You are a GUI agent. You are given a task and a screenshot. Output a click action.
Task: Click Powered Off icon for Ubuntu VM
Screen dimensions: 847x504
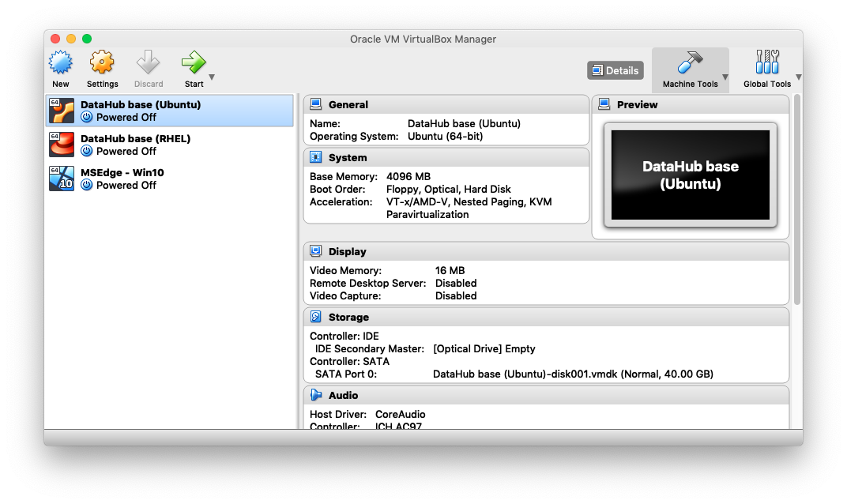click(86, 117)
